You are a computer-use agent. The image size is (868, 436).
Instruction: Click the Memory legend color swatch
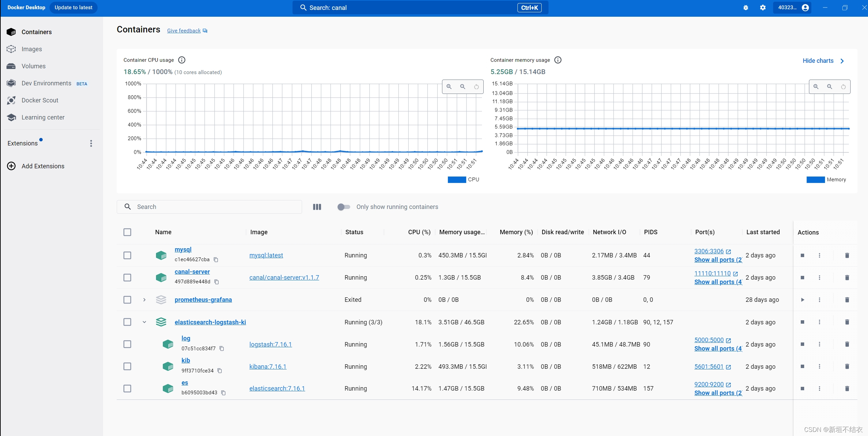click(815, 180)
